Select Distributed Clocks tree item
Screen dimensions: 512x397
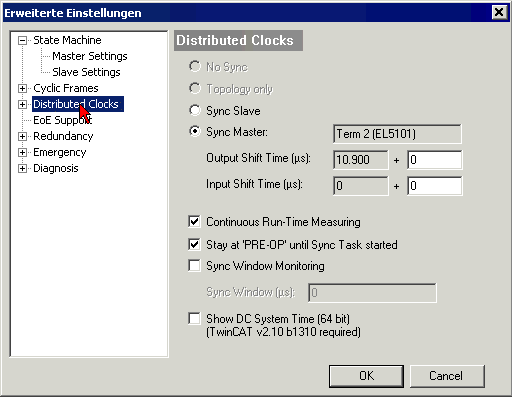tap(78, 104)
